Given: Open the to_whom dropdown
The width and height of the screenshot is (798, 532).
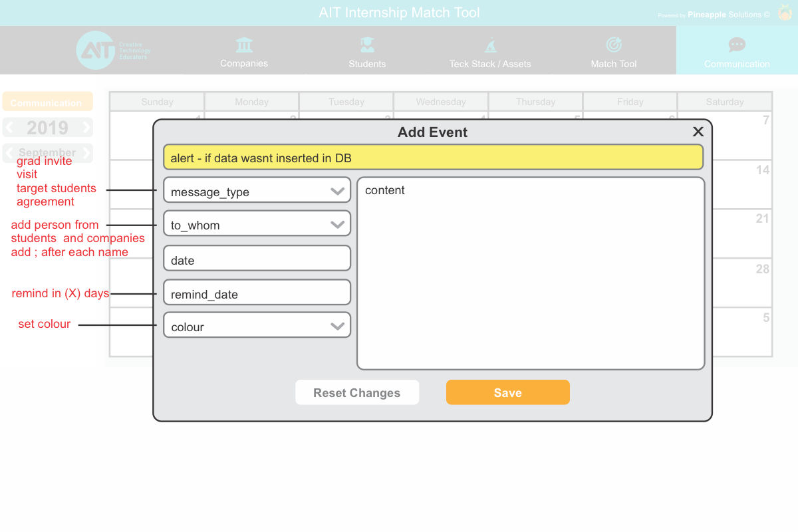Looking at the screenshot, I should pos(337,225).
